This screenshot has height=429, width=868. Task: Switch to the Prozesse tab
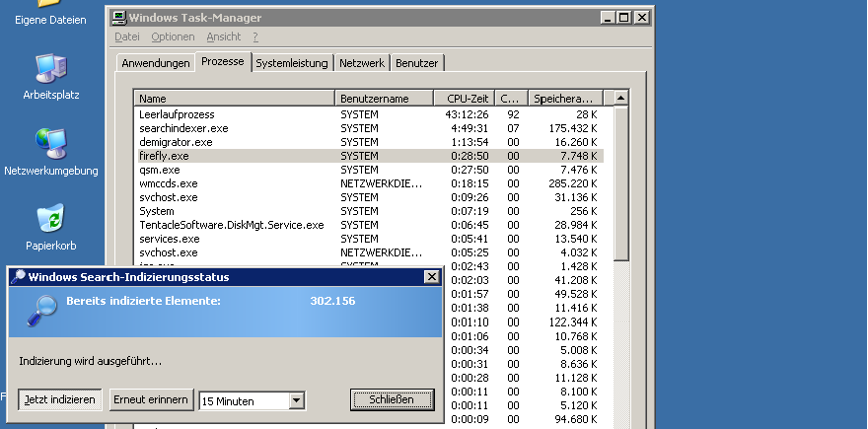(223, 61)
